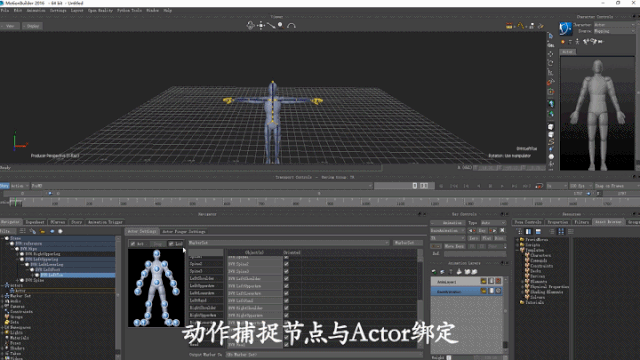Click the zoom magnifier tool in viewer toolbar
This screenshot has height=360, width=640.
(x=280, y=25)
